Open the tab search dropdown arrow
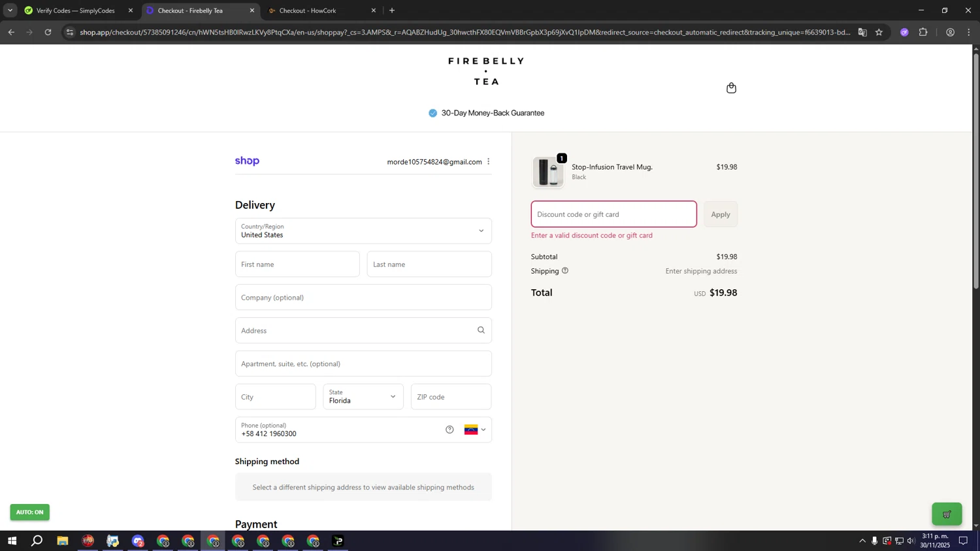The height and width of the screenshot is (551, 980). coord(10,10)
